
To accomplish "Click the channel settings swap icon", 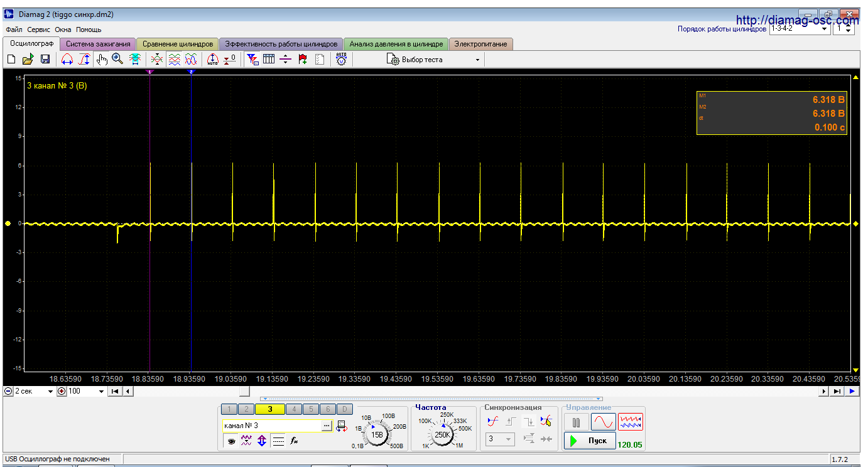I will click(342, 426).
